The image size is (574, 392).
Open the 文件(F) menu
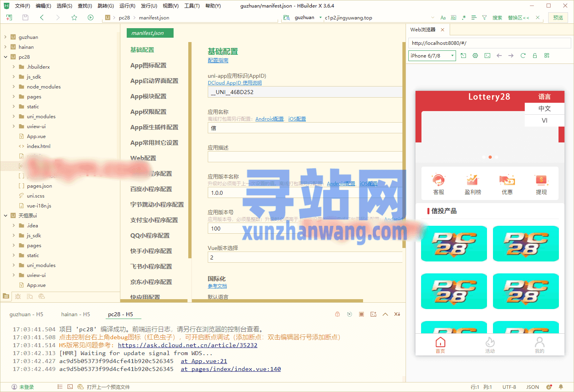click(22, 6)
